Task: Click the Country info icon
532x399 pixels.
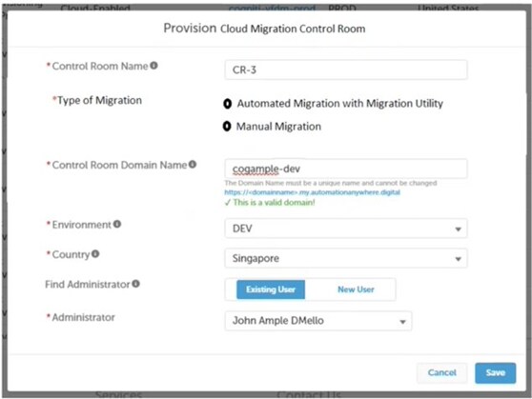Action: tap(95, 253)
